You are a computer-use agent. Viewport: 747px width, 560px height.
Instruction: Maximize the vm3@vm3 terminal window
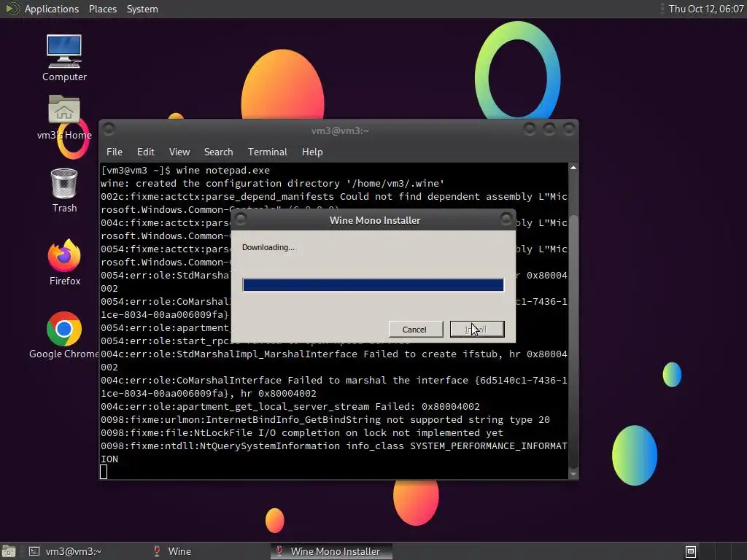pyautogui.click(x=549, y=129)
